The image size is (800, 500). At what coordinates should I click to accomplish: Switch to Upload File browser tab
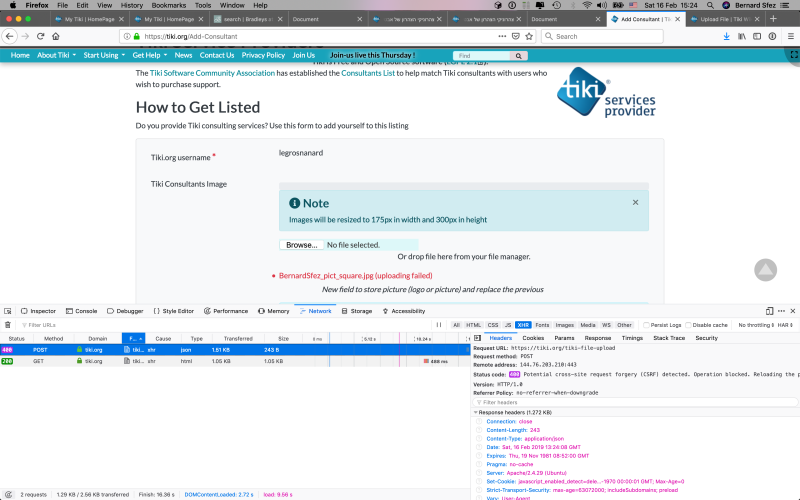pos(723,19)
